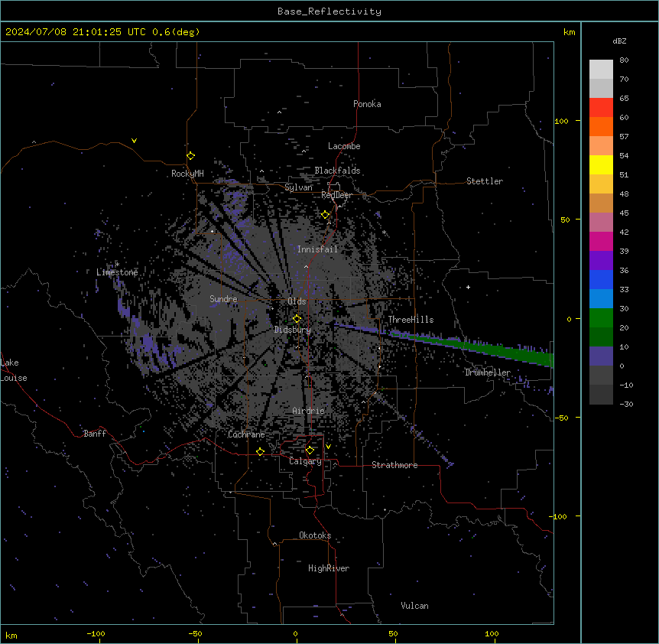Viewport: 659px width, 644px height.
Task: Click the -50 tick on the bottom axis
Action: tap(196, 633)
